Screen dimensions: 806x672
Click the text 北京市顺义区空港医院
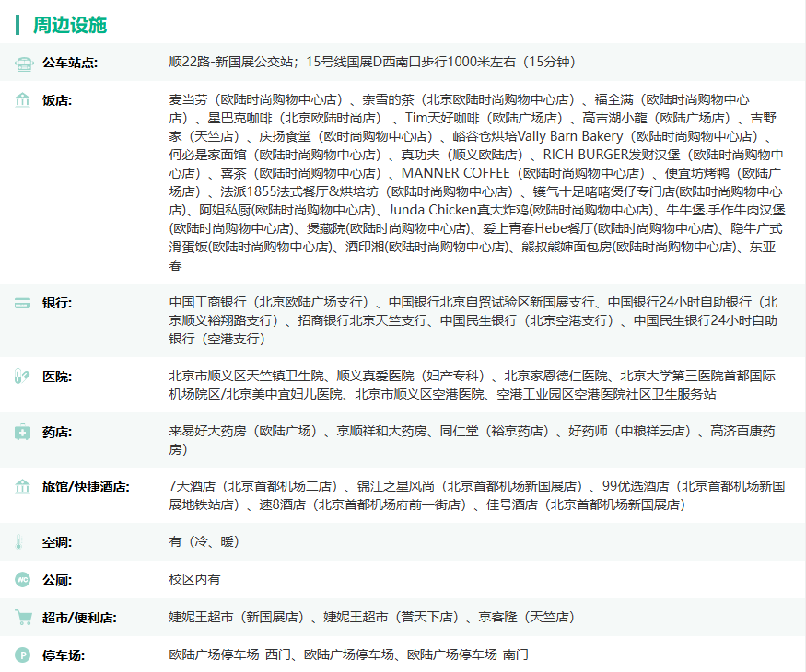pyautogui.click(x=420, y=395)
